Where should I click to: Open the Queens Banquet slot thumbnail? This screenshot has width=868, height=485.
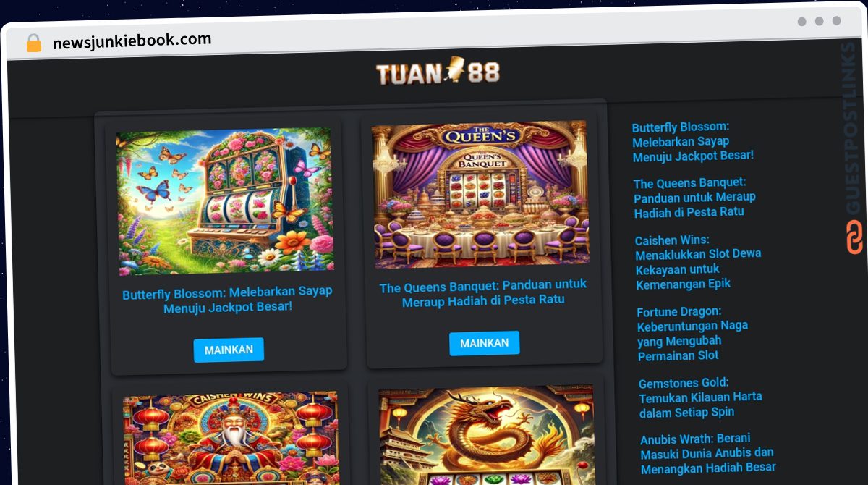click(x=480, y=193)
